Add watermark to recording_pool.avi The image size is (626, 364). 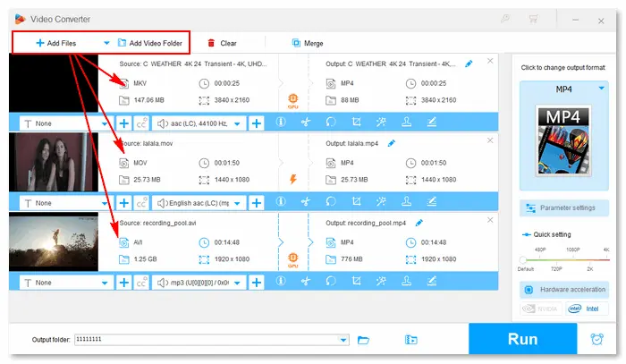tap(406, 281)
